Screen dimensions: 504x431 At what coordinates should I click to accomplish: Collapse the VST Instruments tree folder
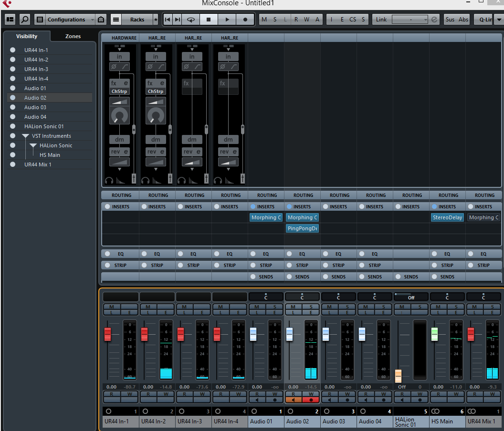(x=25, y=136)
